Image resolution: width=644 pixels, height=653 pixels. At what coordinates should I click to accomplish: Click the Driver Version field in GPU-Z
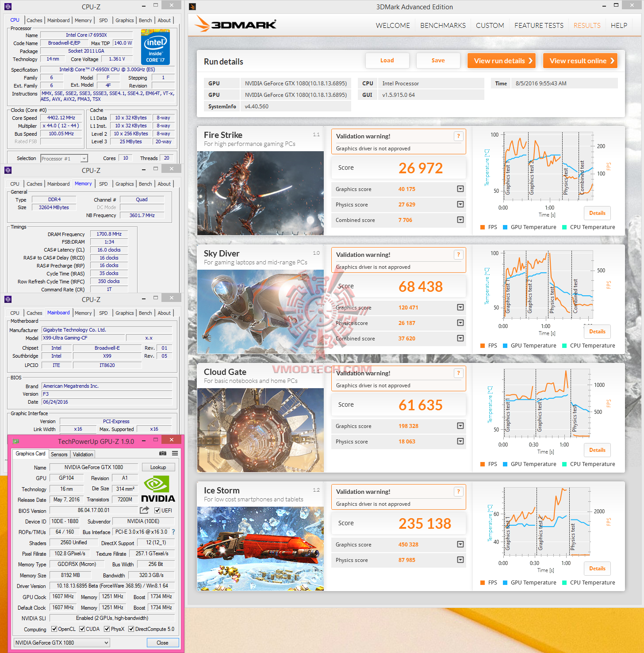point(112,586)
